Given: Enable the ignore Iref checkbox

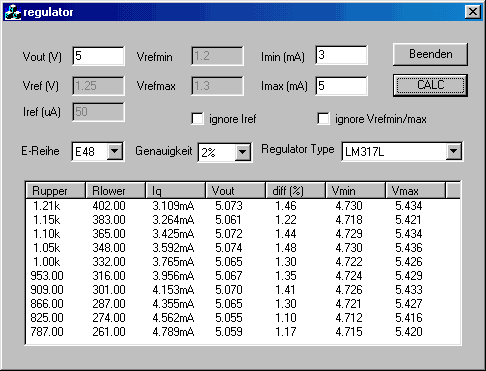Looking at the screenshot, I should coord(198,119).
